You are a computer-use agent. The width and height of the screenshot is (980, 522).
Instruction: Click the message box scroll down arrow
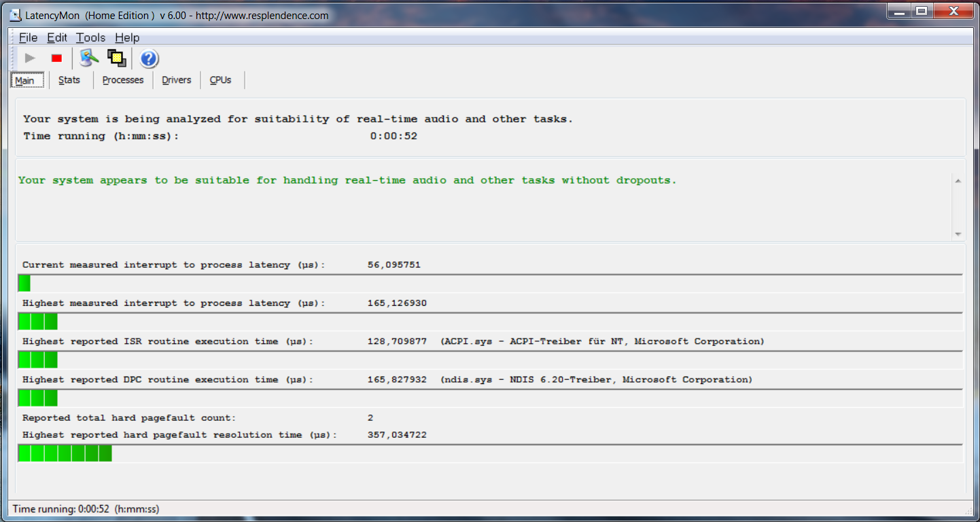tap(958, 234)
